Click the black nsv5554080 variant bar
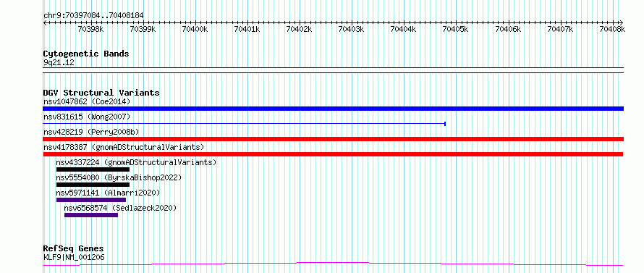Image resolution: width=644 pixels, height=273 pixels. click(93, 185)
